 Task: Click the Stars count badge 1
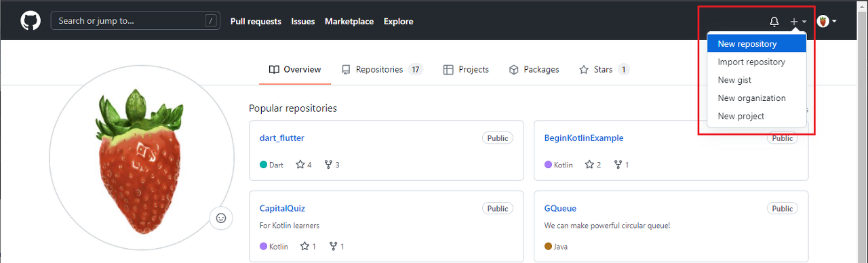623,69
